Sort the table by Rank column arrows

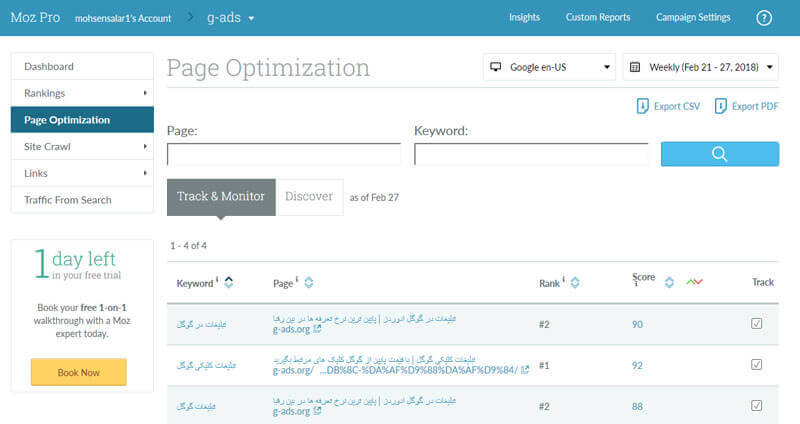coord(575,282)
